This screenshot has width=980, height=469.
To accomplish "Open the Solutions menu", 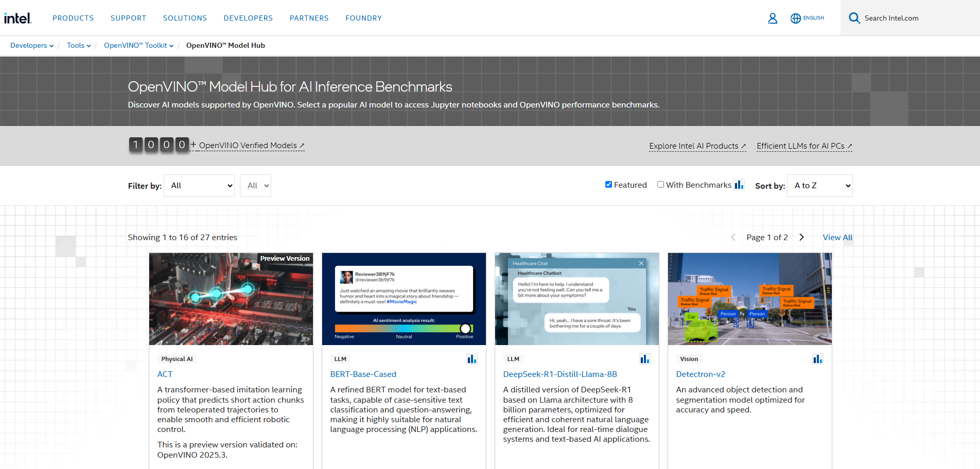I will pyautogui.click(x=185, y=18).
